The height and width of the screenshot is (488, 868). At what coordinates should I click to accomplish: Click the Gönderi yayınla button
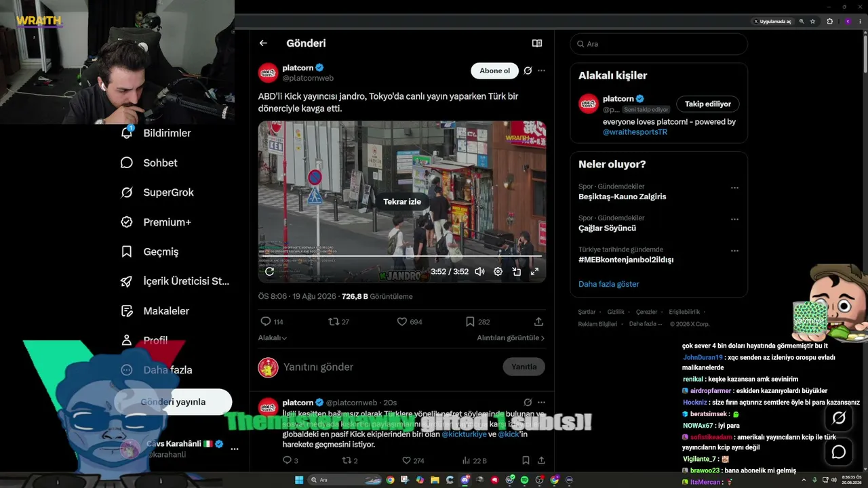[x=173, y=402]
